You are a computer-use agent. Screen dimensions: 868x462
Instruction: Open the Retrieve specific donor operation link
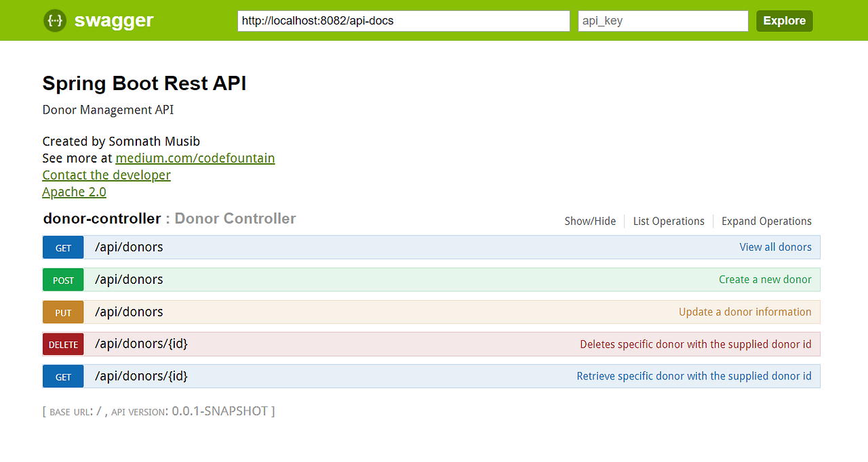click(694, 376)
